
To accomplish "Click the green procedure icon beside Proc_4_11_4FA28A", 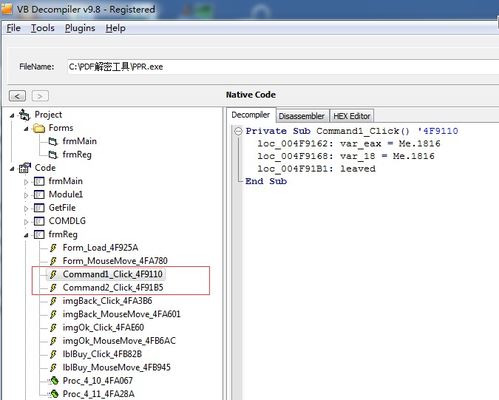I will pos(53,394).
